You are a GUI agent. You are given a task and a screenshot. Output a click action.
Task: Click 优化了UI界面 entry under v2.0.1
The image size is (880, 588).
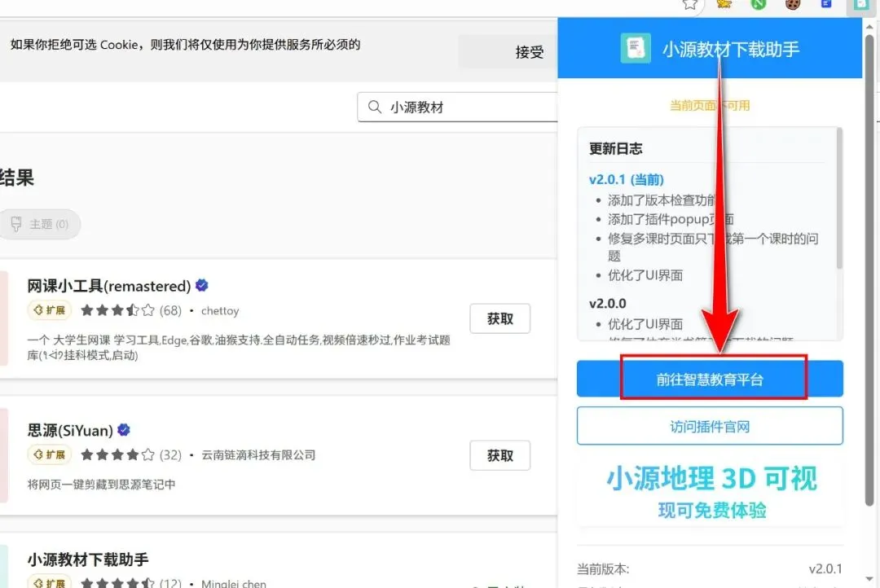coord(645,275)
